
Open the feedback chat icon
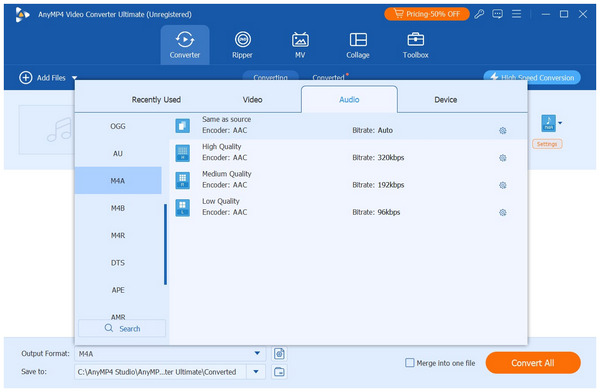pyautogui.click(x=497, y=14)
